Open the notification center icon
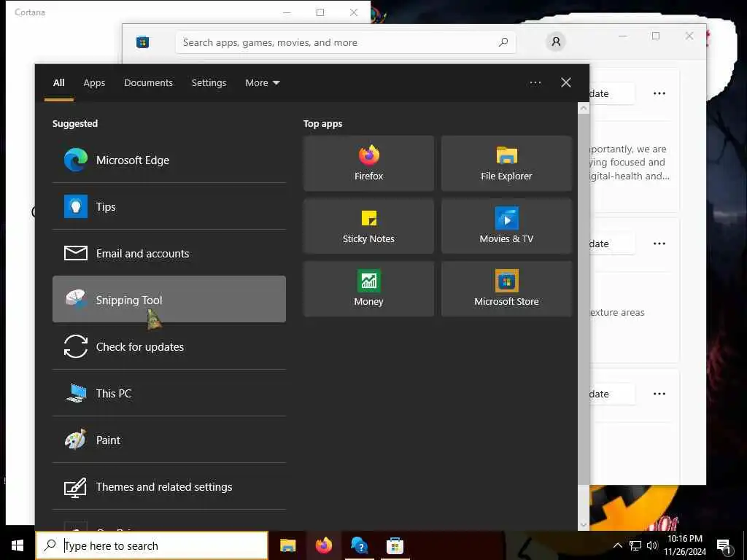The image size is (747, 560). (x=724, y=546)
